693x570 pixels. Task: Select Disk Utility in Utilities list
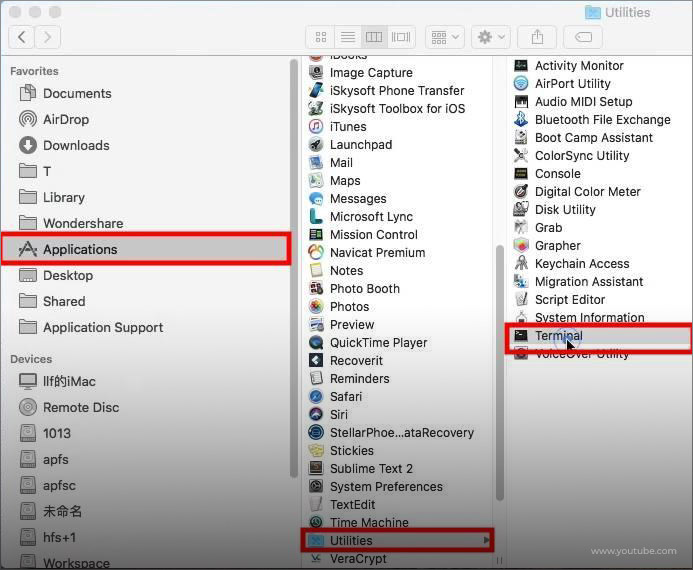coord(555,209)
